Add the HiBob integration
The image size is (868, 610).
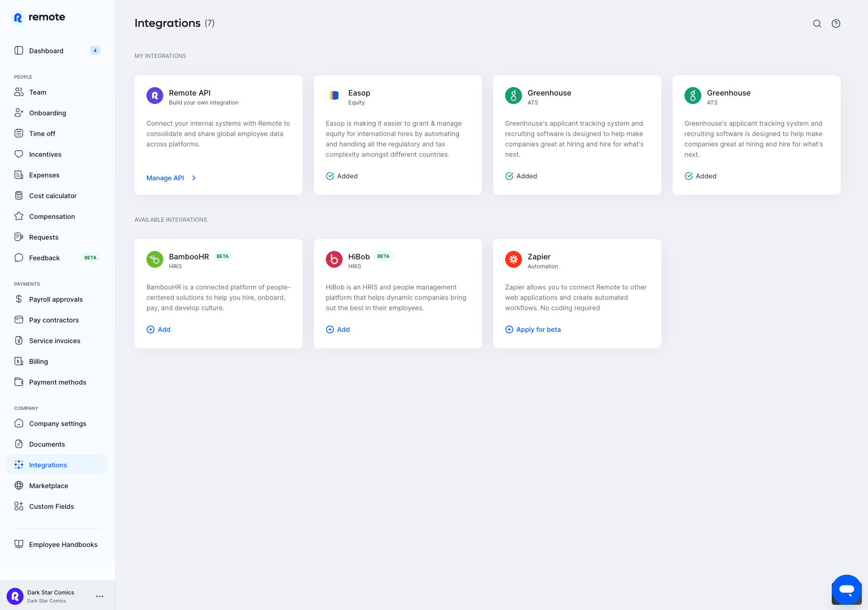[x=338, y=329]
